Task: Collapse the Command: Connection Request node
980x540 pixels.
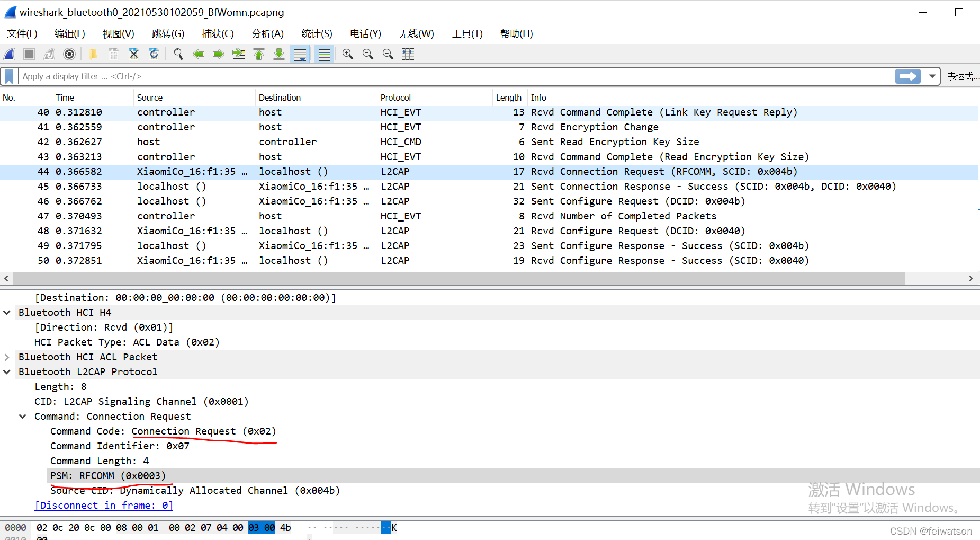Action: coord(23,417)
